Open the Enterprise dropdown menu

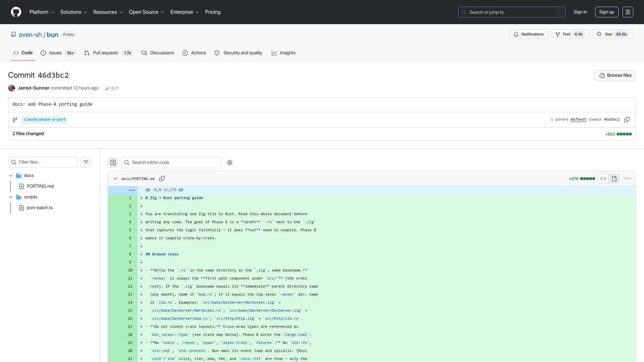(x=184, y=12)
